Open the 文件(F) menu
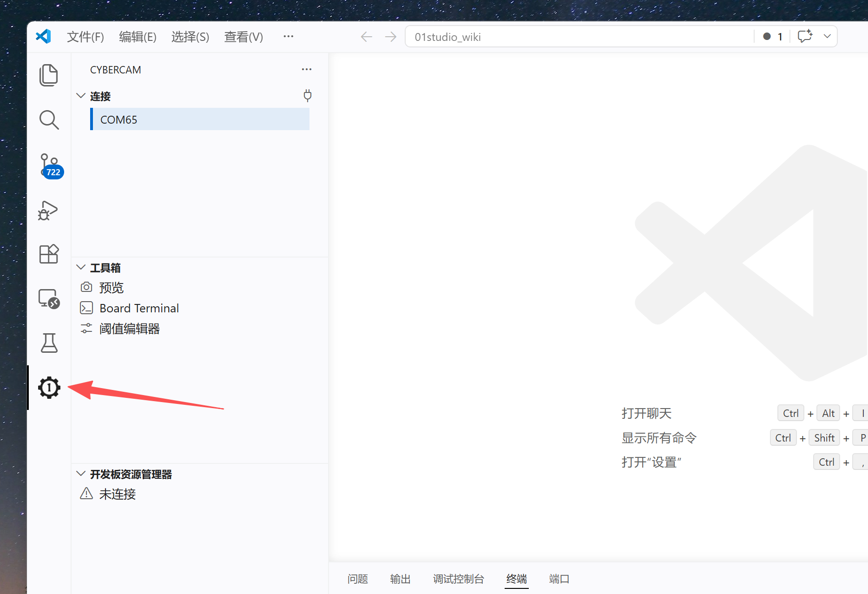The height and width of the screenshot is (594, 868). point(85,37)
